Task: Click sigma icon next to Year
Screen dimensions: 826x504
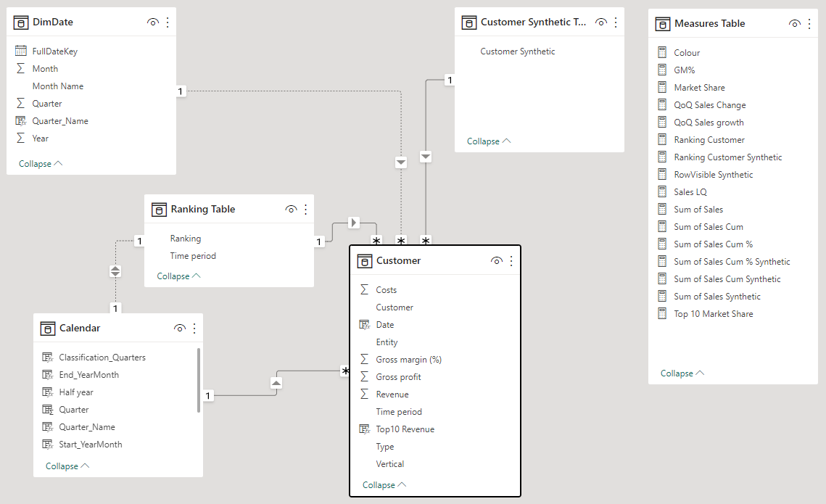Action: pyautogui.click(x=20, y=138)
